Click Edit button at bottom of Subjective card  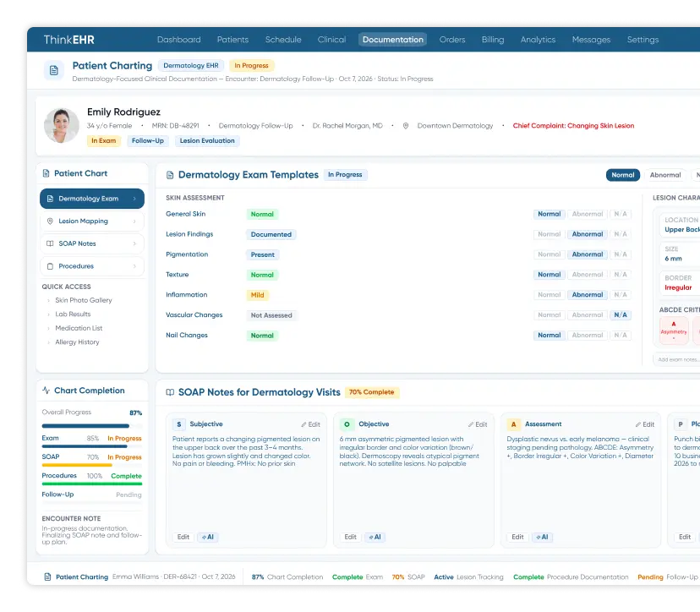183,537
